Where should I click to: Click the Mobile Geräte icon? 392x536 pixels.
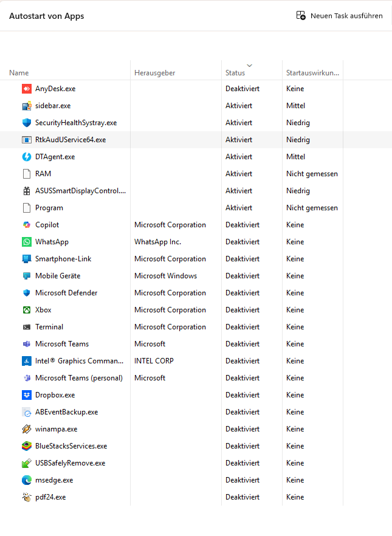[x=27, y=276]
